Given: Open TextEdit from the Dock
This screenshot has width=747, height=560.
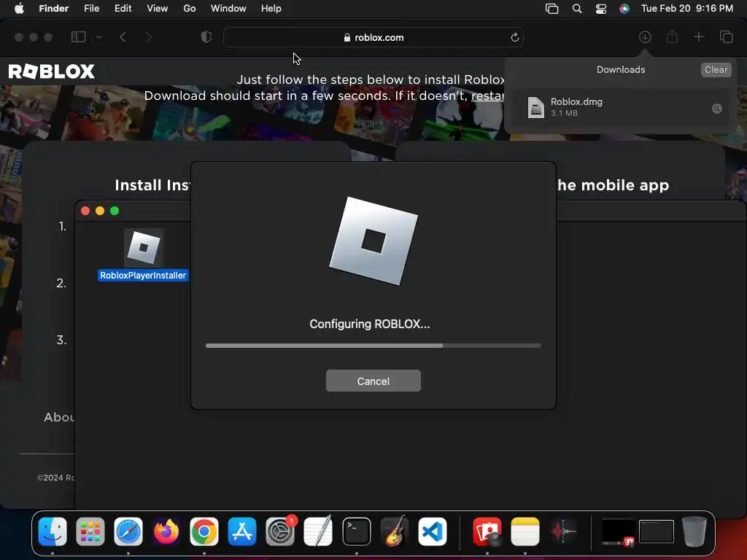Looking at the screenshot, I should coord(318,532).
